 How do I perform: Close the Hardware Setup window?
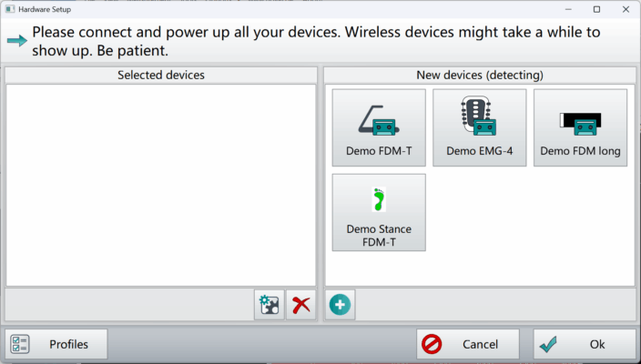626,8
